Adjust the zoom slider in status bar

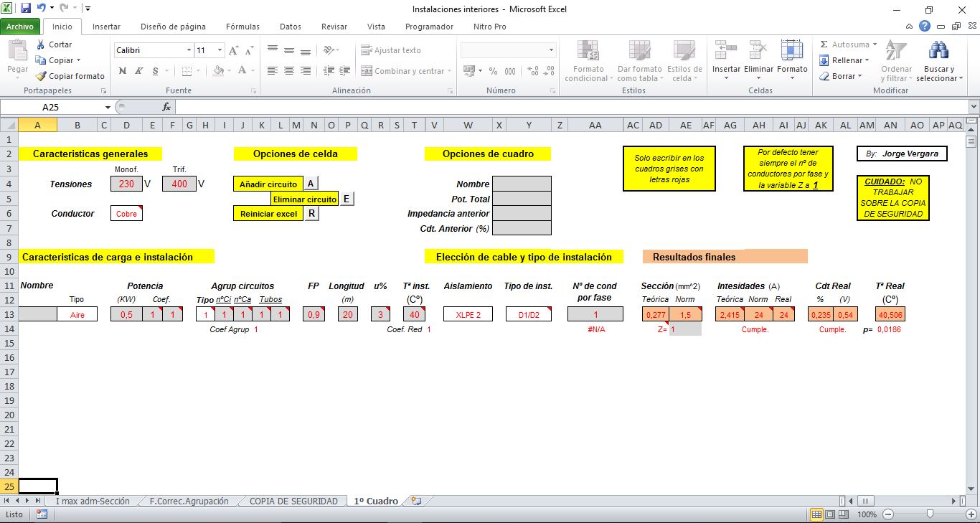(930, 514)
